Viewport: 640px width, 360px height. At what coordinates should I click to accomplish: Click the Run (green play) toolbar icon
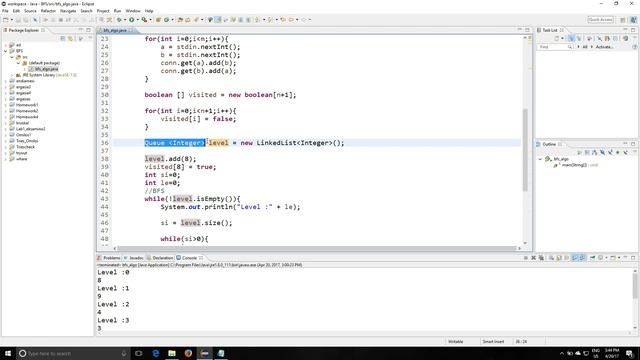click(131, 20)
